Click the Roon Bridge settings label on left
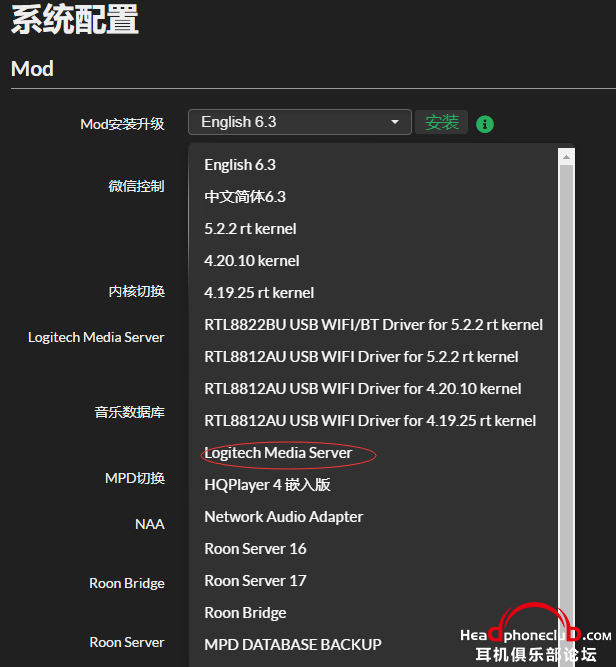Screen dimensions: 616x667 126,583
